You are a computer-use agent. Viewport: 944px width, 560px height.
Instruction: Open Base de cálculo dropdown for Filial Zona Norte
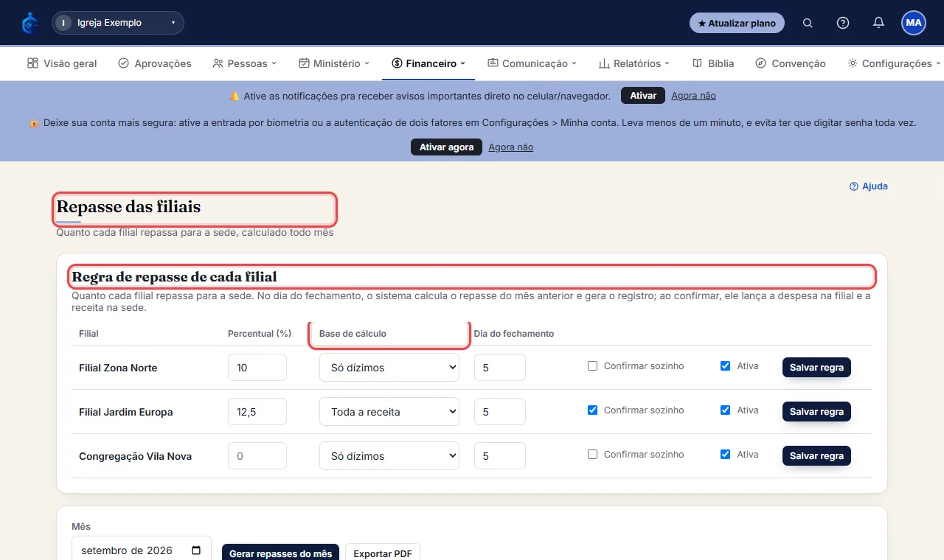[x=389, y=368]
